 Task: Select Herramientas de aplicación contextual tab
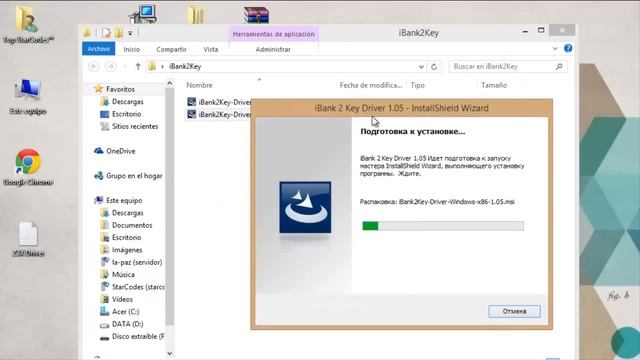click(273, 34)
